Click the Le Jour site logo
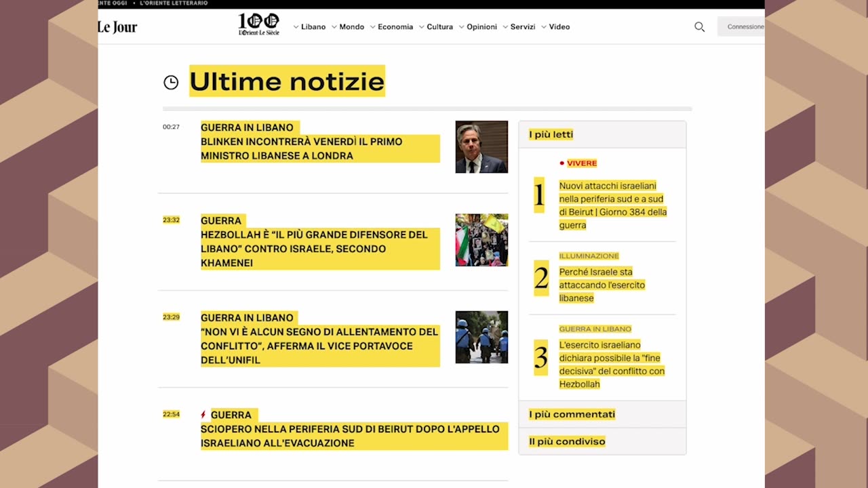This screenshot has width=868, height=488. [117, 27]
